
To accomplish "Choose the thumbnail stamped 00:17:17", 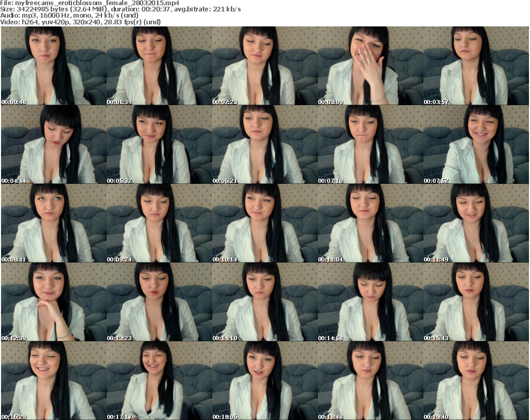I will [x=159, y=381].
